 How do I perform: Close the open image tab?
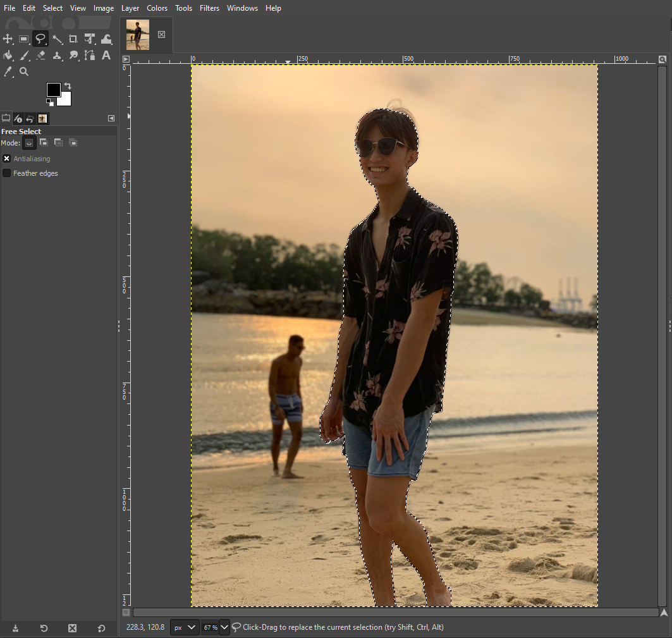coord(161,34)
